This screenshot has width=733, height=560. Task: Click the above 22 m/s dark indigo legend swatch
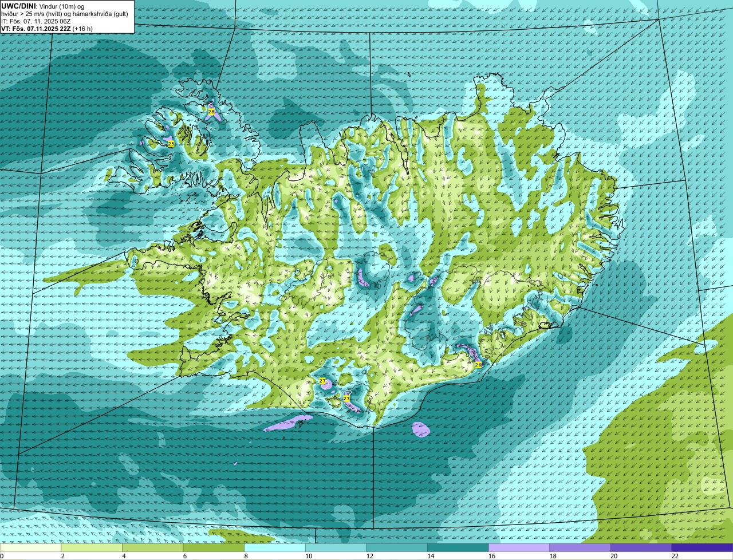(x=703, y=547)
